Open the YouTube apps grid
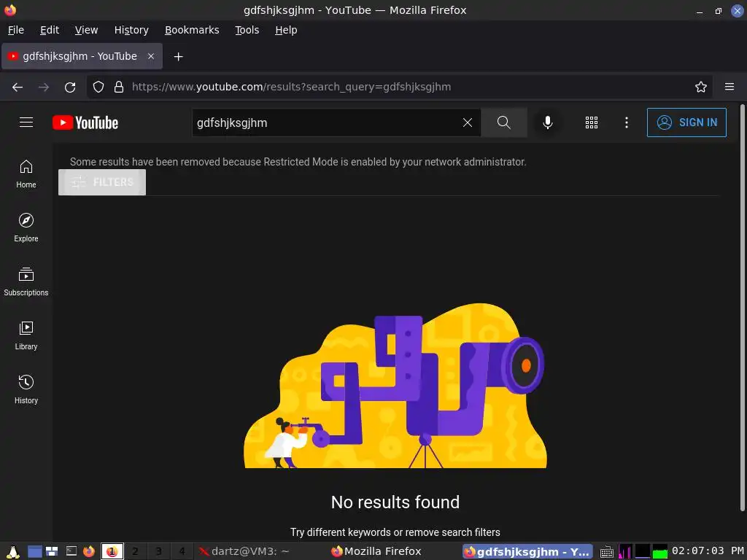Image resolution: width=747 pixels, height=560 pixels. pos(591,122)
